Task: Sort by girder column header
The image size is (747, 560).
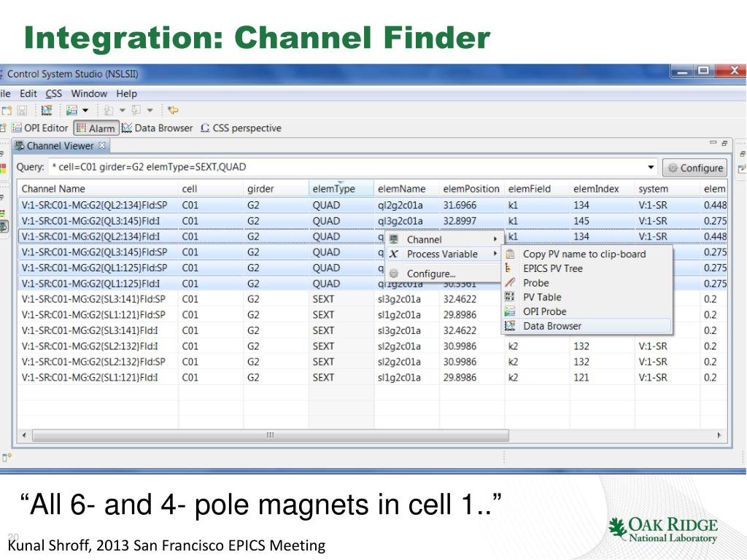Action: 276,189
